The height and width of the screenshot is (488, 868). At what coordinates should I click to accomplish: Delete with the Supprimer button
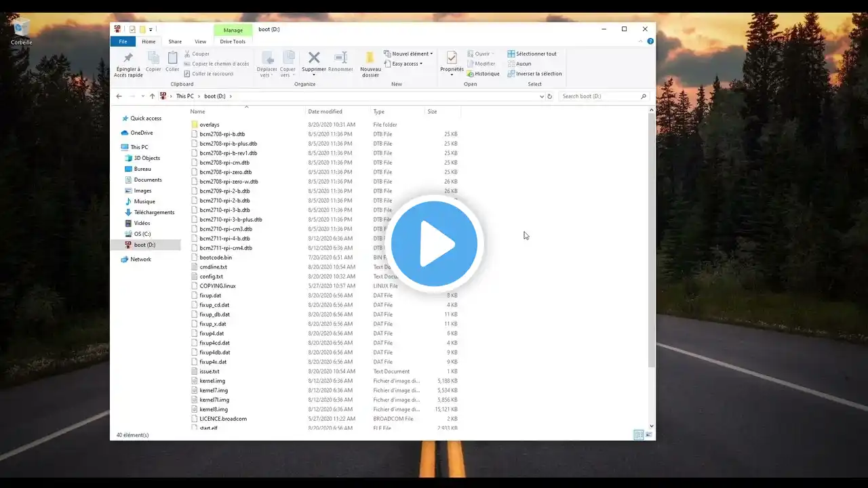tap(314, 60)
